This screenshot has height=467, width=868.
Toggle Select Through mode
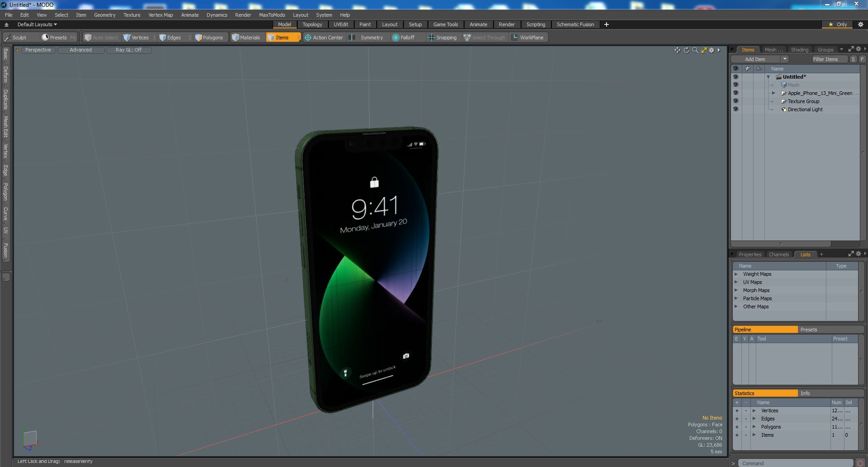(x=484, y=38)
